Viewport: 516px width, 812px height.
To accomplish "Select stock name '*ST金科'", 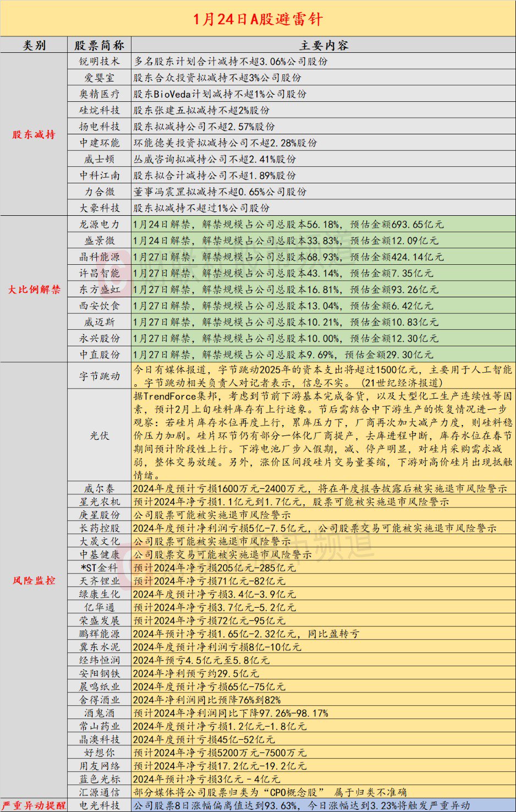I will coord(100,568).
